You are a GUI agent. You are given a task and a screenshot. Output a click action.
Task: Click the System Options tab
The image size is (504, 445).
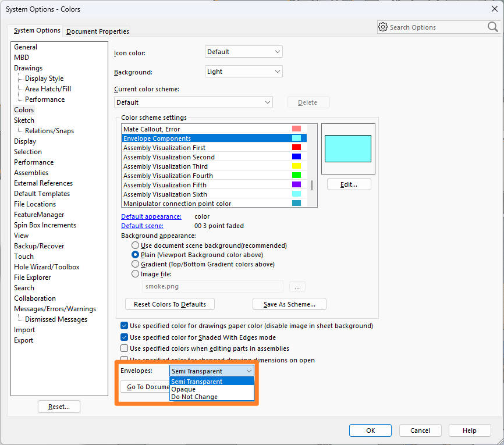36,30
